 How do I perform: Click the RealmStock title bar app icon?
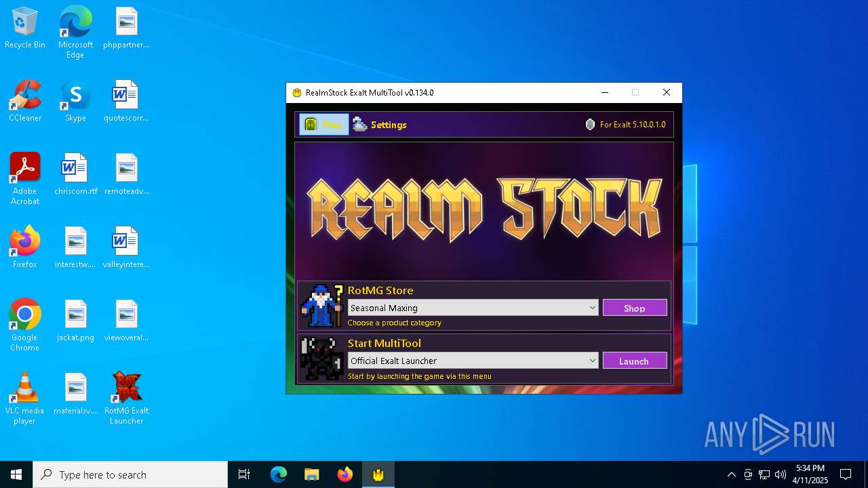tap(296, 93)
